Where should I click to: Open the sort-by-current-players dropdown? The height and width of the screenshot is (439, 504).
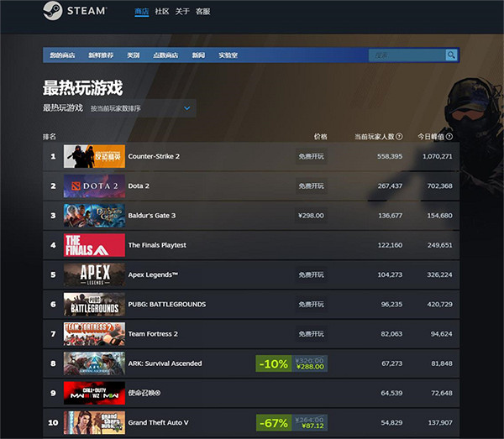click(141, 108)
